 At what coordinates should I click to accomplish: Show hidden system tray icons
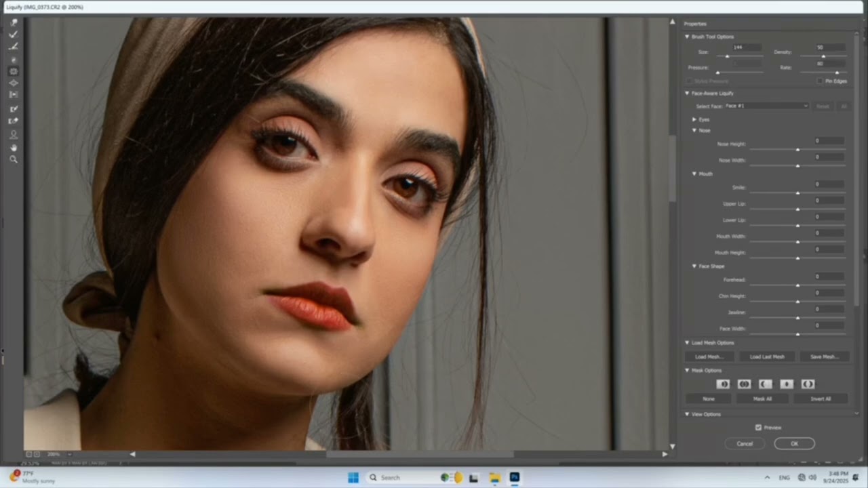pos(767,477)
